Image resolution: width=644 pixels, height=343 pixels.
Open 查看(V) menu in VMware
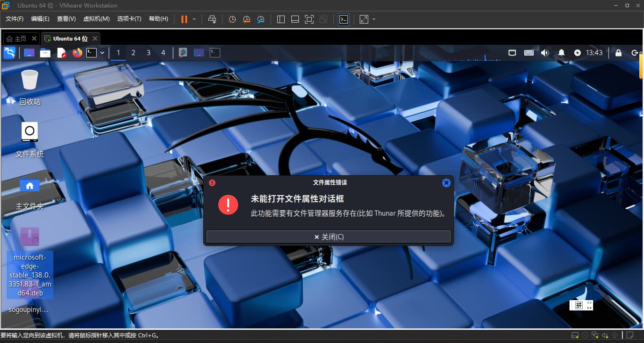point(66,19)
